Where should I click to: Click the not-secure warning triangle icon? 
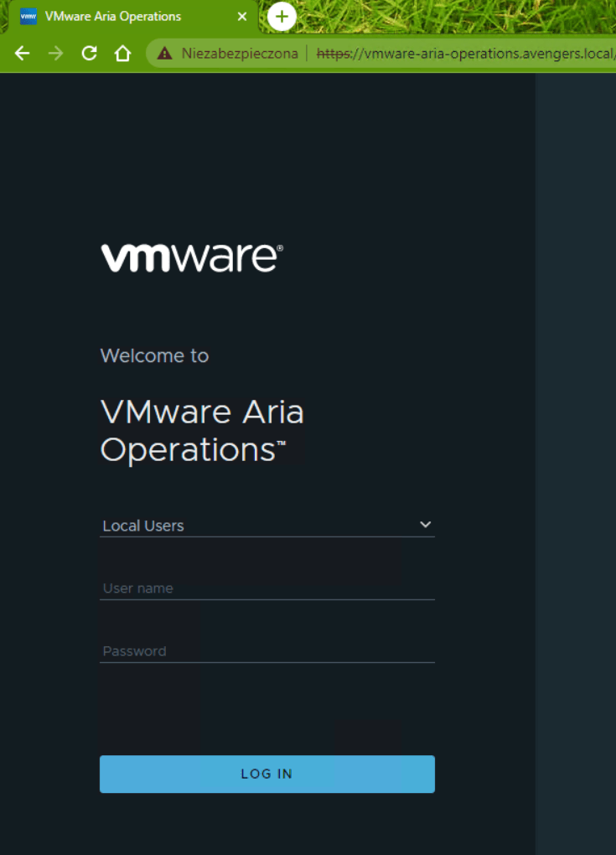click(x=165, y=54)
